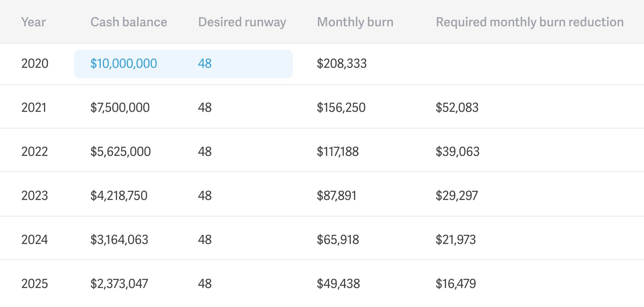Image resolution: width=644 pixels, height=307 pixels.
Task: Click the 2023 burn reduction $29,297
Action: [457, 196]
